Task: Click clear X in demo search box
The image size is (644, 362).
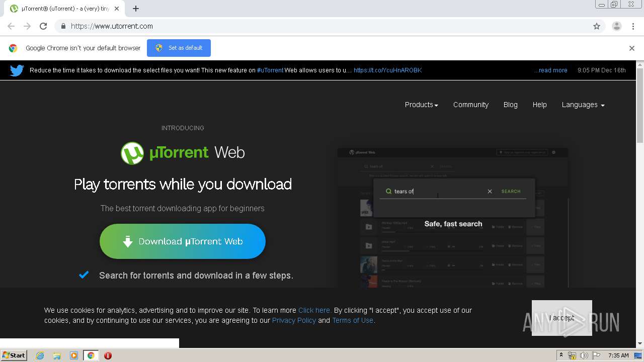Action: tap(490, 192)
